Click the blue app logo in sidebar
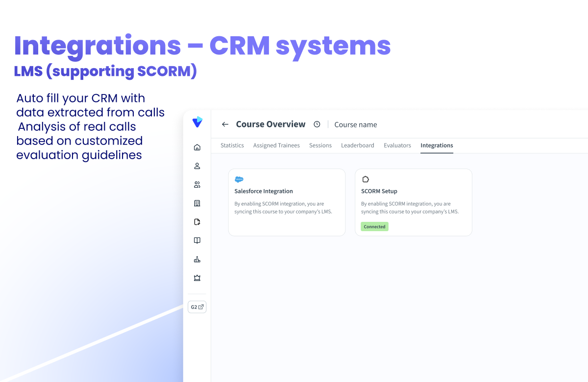 197,122
